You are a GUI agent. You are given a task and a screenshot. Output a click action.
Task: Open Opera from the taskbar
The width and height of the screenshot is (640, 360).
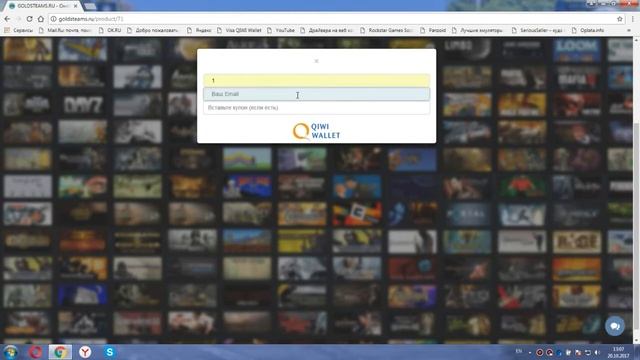click(x=36, y=352)
